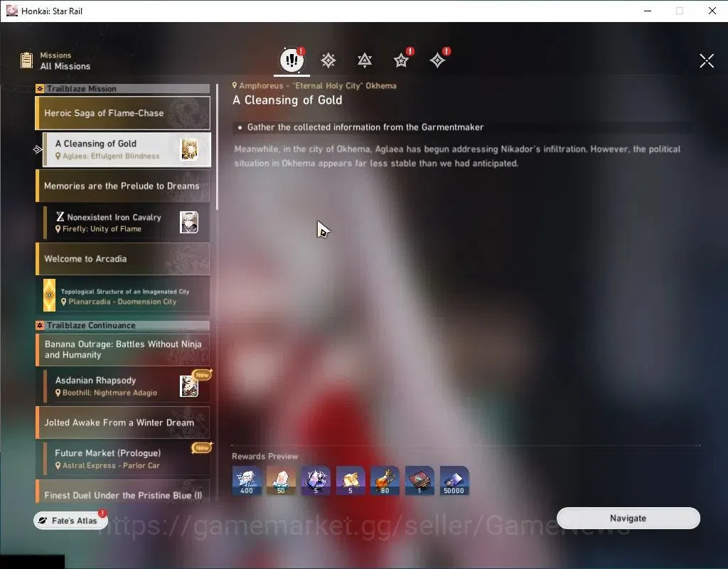Click Honkai: Star Rail window title icon
Viewport: 728px width, 569px height.
click(11, 11)
